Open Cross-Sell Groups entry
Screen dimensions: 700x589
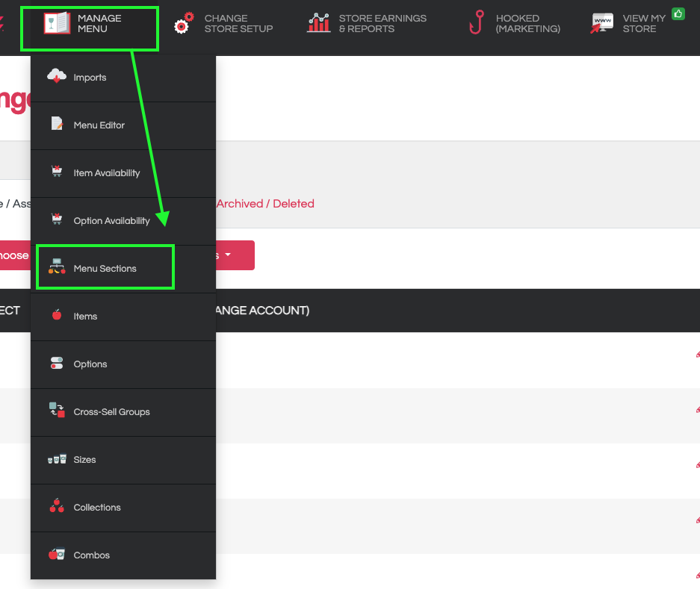pyautogui.click(x=123, y=412)
